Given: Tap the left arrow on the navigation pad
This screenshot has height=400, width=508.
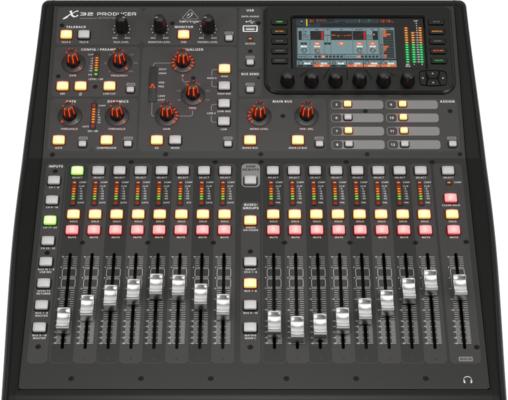Looking at the screenshot, I should [x=424, y=78].
